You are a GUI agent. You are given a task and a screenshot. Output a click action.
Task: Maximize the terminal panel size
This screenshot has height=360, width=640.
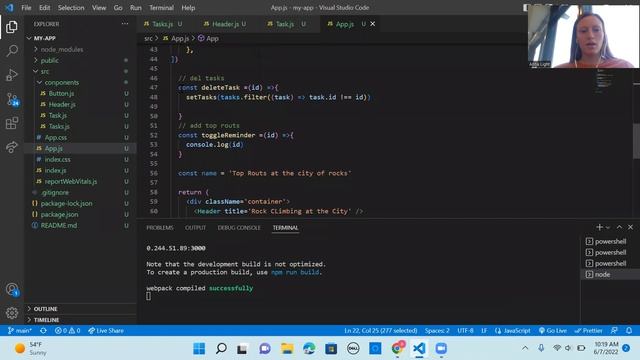click(619, 227)
